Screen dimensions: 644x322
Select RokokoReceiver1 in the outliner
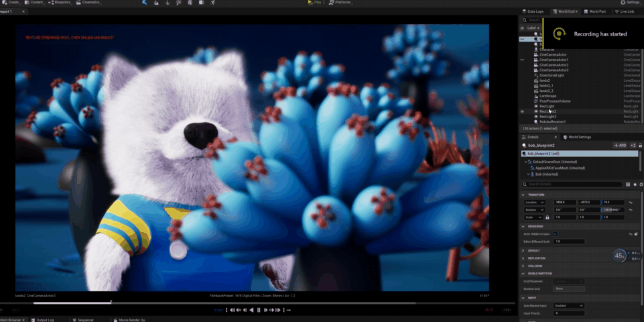coord(552,121)
